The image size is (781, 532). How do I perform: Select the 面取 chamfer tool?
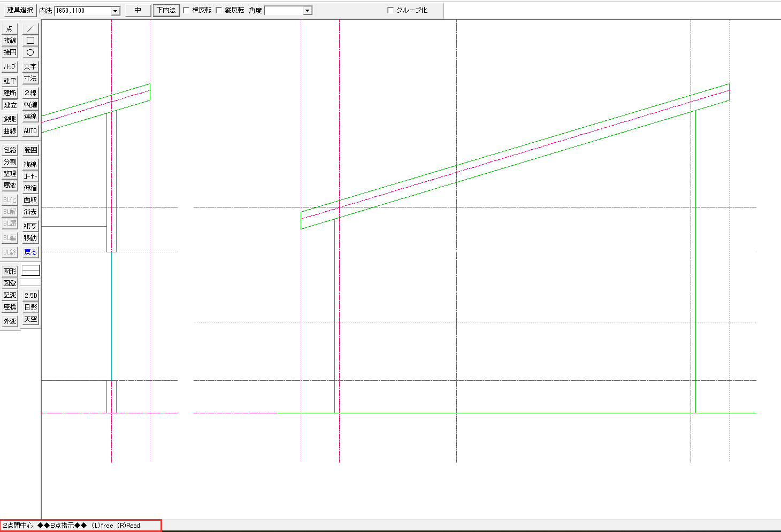coord(30,200)
